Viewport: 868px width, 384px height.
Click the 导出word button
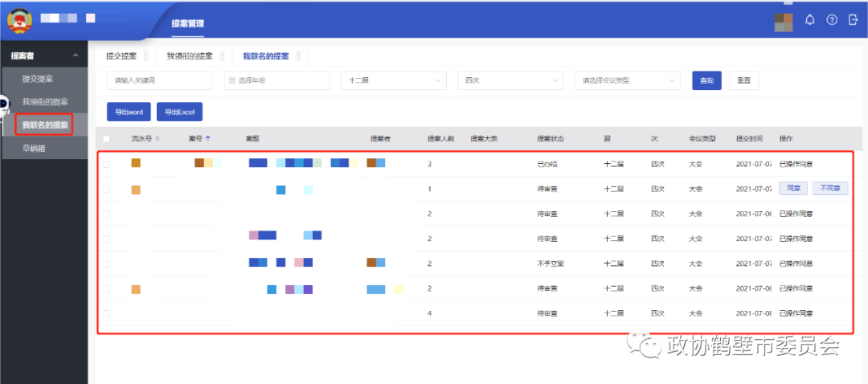[129, 112]
